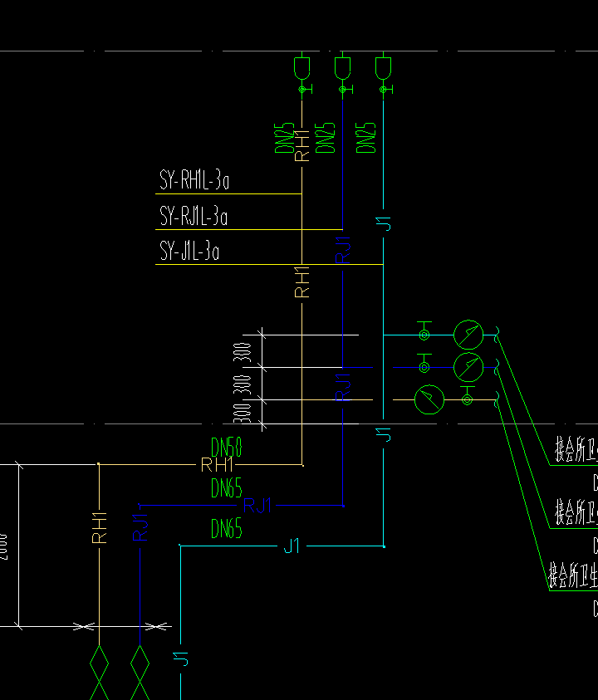The image size is (598, 700).
Task: Select the air vent symbol atop cyan J1 riser
Action: 383,68
